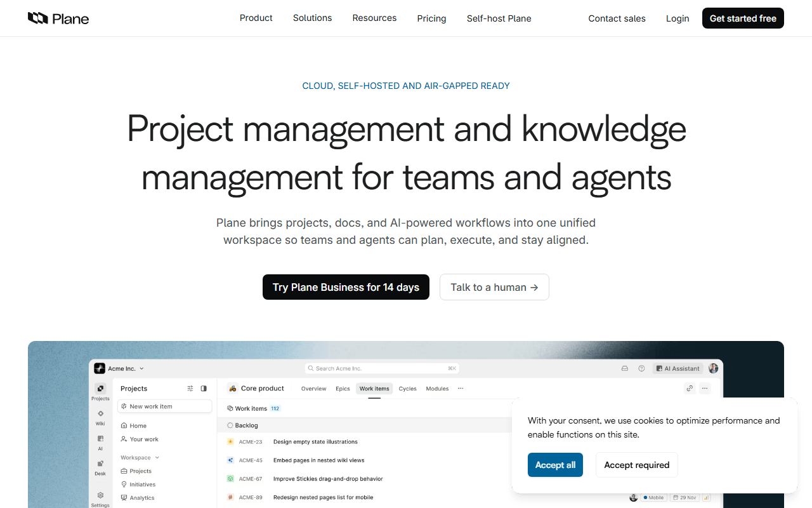
Task: Open the Self-host Plane page
Action: (x=499, y=18)
